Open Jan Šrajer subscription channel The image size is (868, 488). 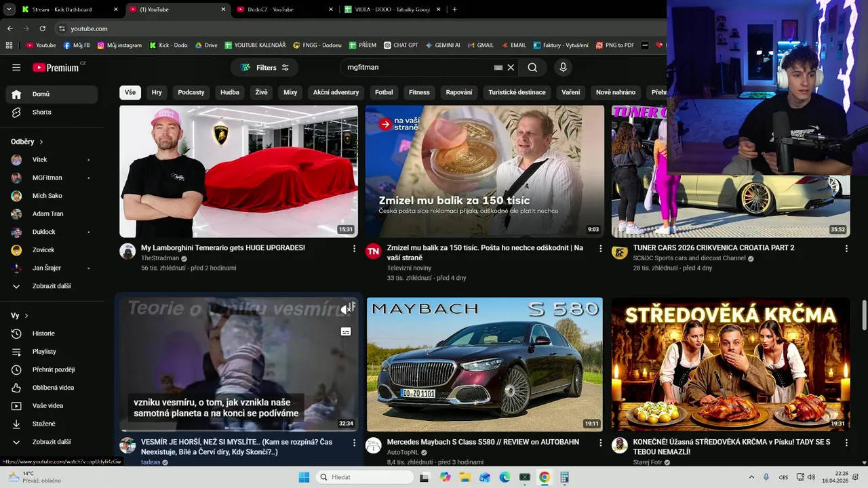52,268
